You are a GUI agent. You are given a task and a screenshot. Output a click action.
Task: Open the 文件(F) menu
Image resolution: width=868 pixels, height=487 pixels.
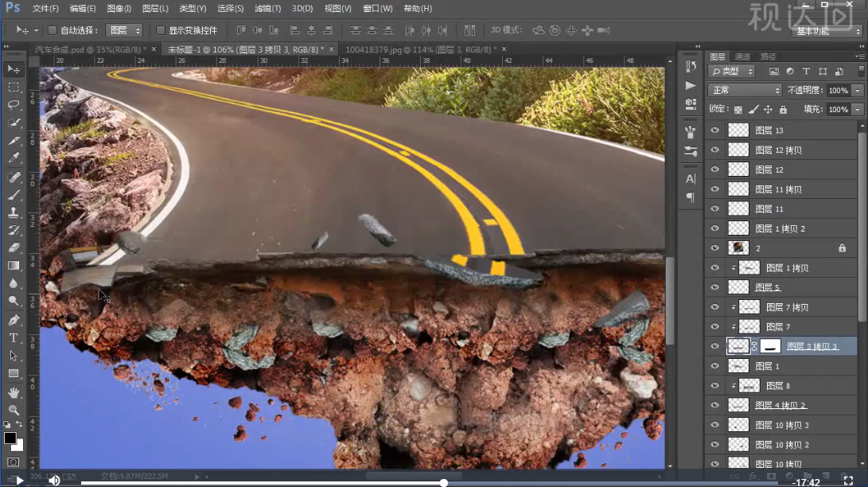coord(45,8)
